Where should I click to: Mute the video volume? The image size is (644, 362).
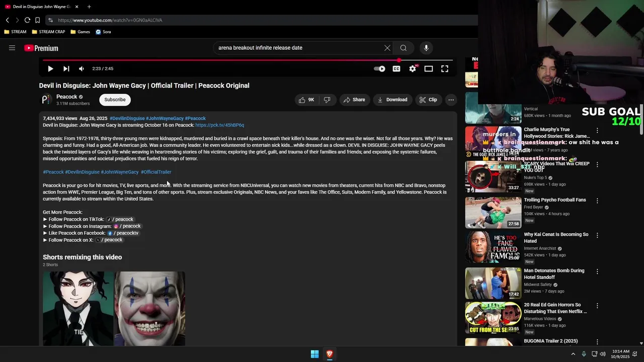coord(82,68)
